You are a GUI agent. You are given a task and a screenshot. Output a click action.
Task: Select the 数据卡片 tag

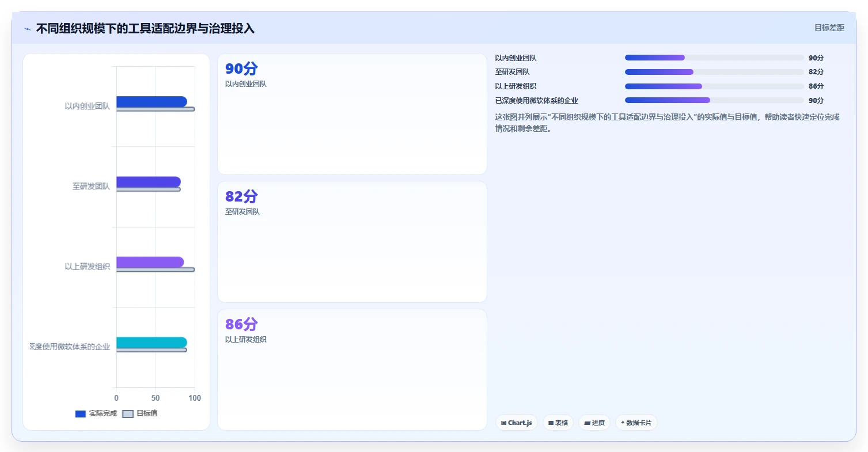[x=636, y=423]
